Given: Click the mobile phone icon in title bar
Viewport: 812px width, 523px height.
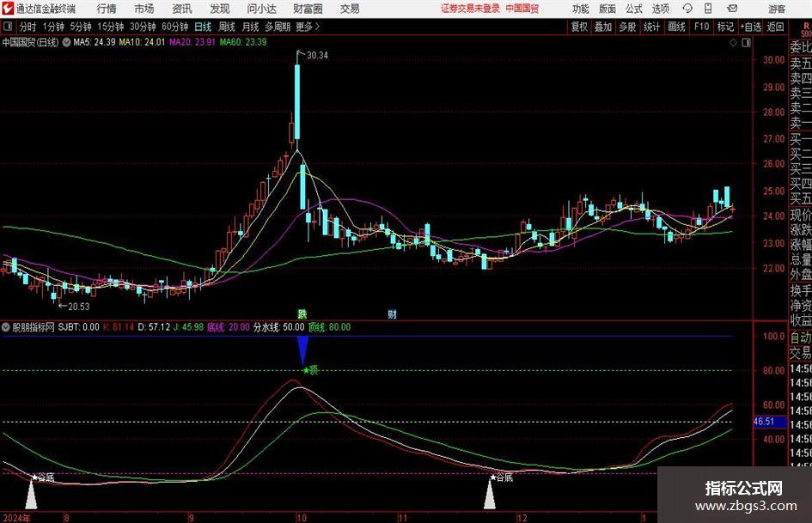Looking at the screenshot, I should point(708,9).
